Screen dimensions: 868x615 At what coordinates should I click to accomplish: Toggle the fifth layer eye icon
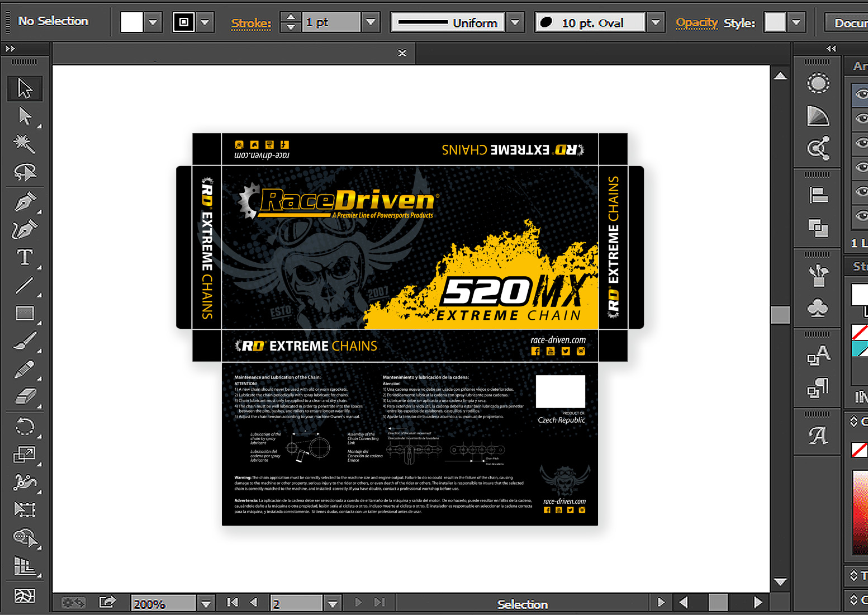(x=861, y=191)
